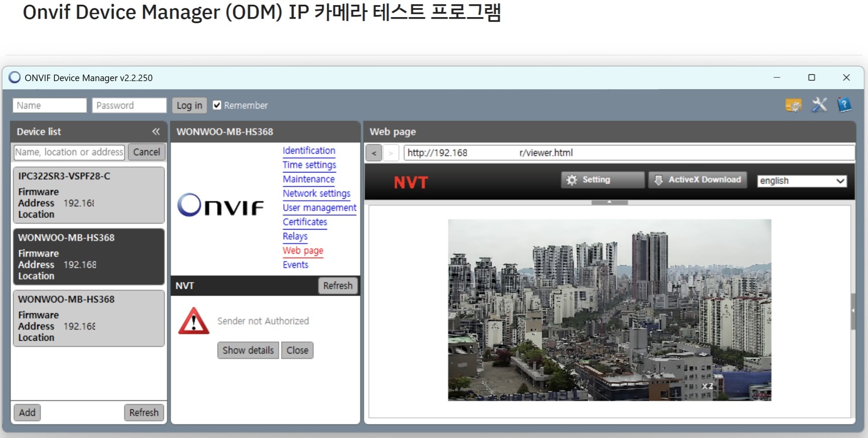The height and width of the screenshot is (438, 868).
Task: Refresh the device list
Action: 144,413
